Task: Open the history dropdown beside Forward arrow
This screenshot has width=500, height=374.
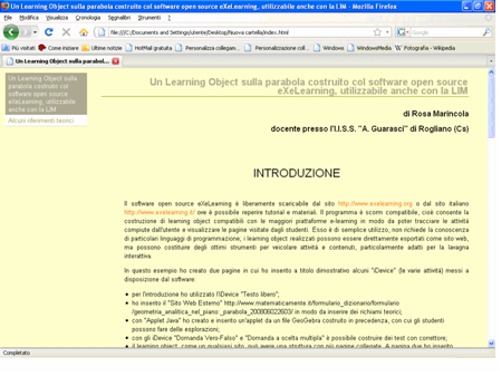Action: tap(35, 32)
